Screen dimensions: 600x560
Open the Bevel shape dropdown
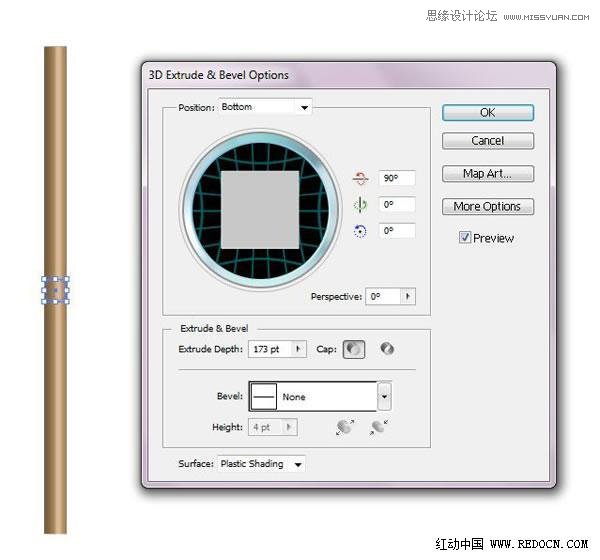click(384, 397)
